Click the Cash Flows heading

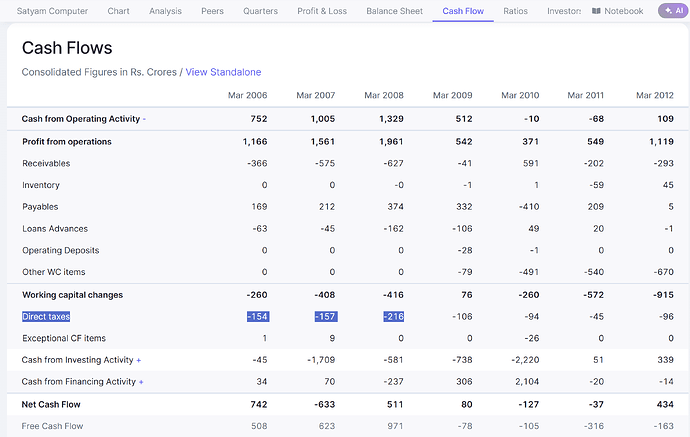pyautogui.click(x=67, y=48)
